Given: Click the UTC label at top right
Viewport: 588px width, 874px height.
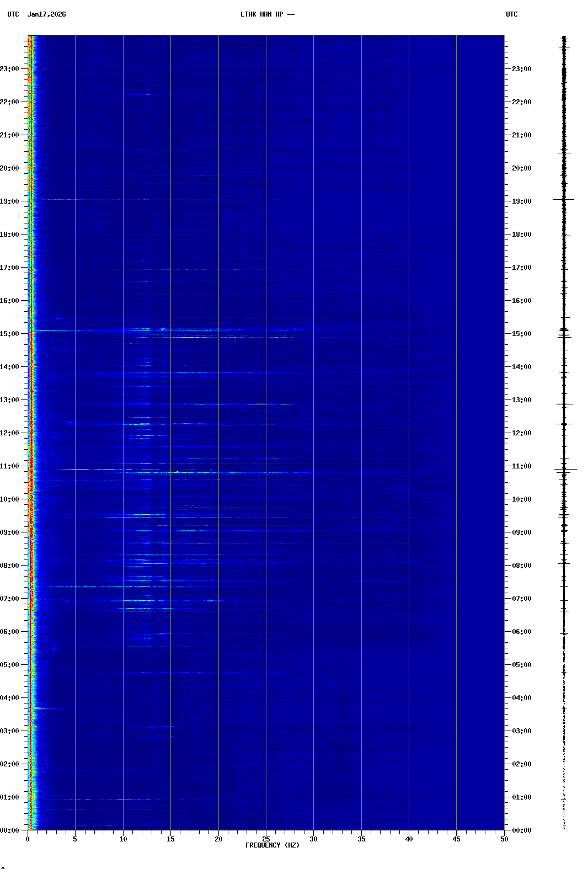Looking at the screenshot, I should (511, 14).
